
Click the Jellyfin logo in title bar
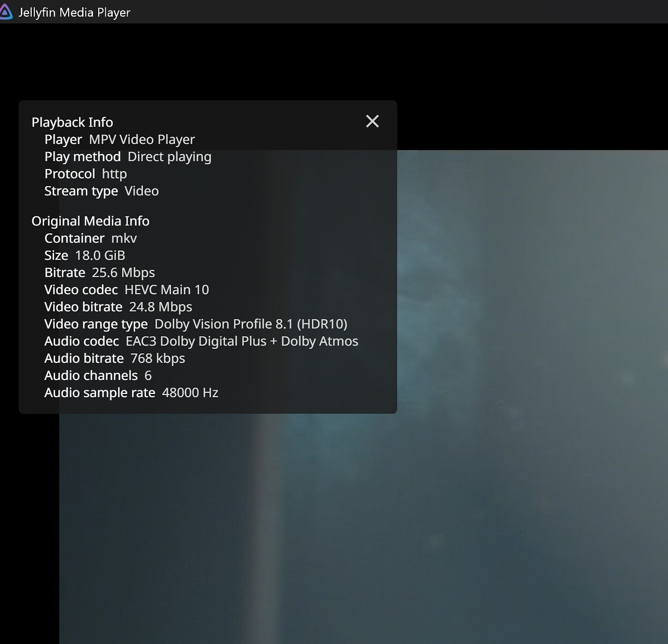pos(5,12)
